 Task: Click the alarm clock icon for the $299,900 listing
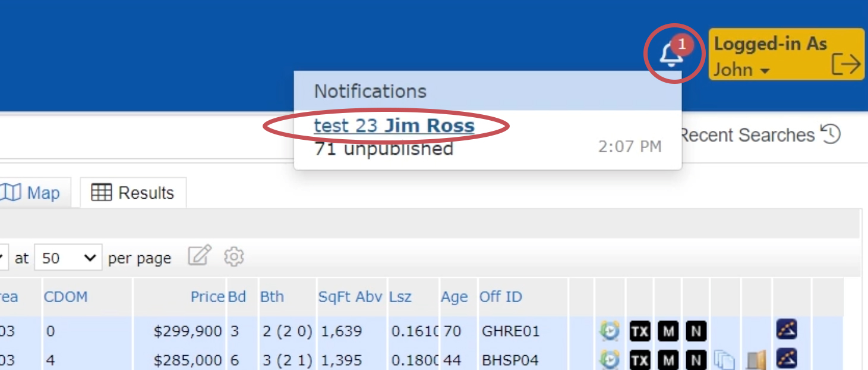click(x=609, y=331)
